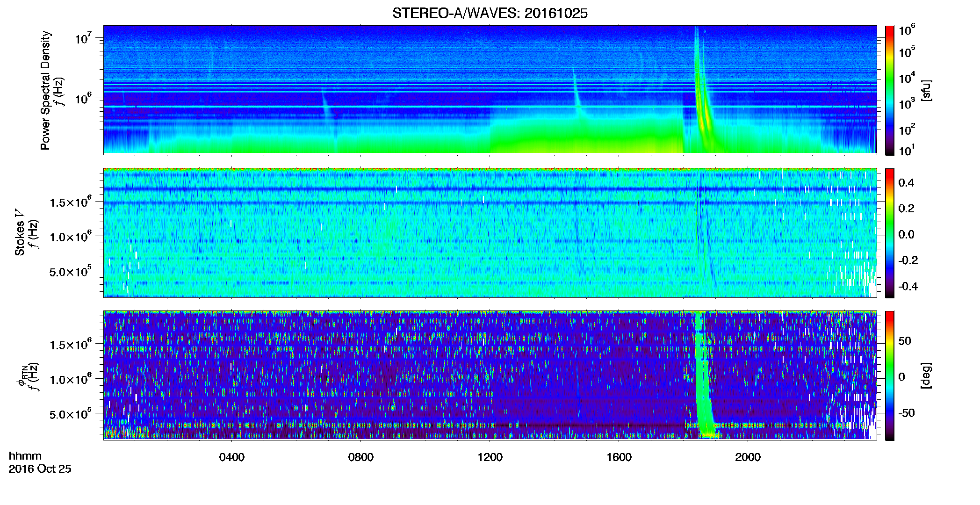Click the 0400 time tick label
The height and width of the screenshot is (505, 980).
coord(232,457)
